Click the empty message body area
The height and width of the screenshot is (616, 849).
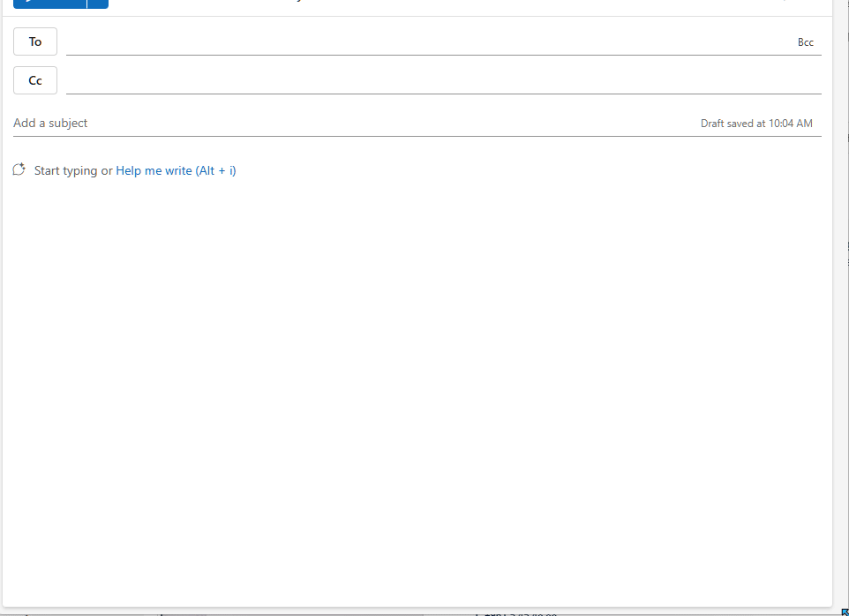coord(417,390)
